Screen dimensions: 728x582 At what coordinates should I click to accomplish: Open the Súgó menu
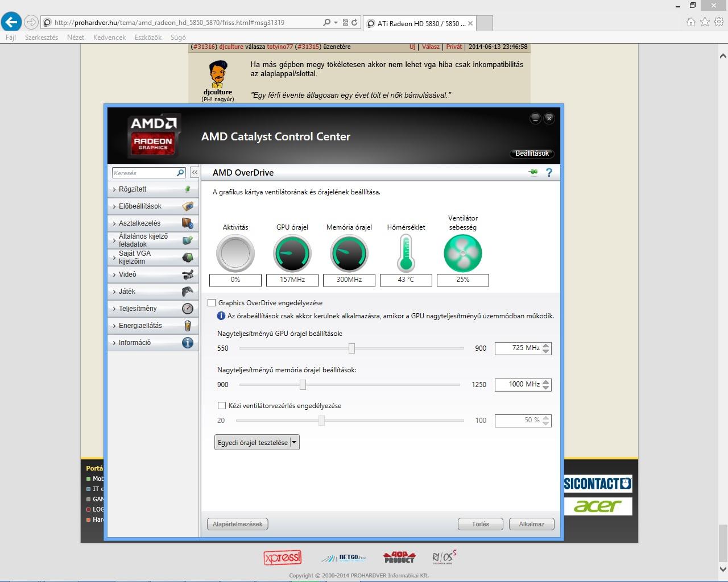coord(178,37)
